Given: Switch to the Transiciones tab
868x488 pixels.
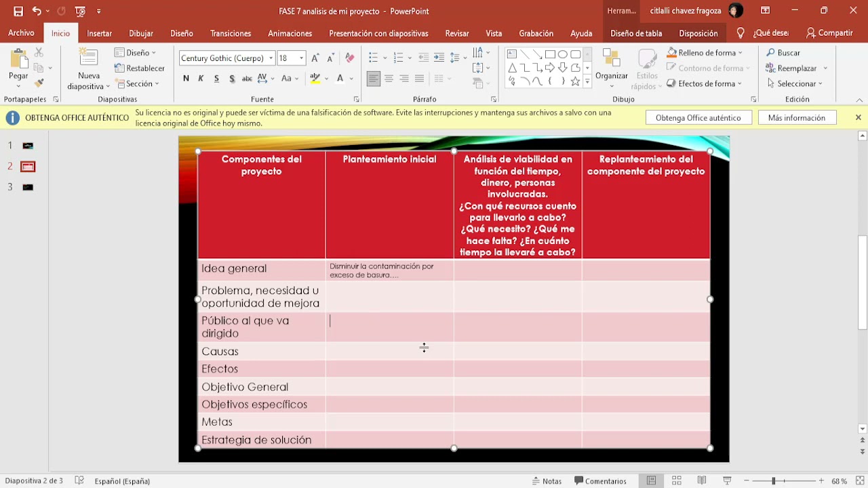Looking at the screenshot, I should point(231,33).
